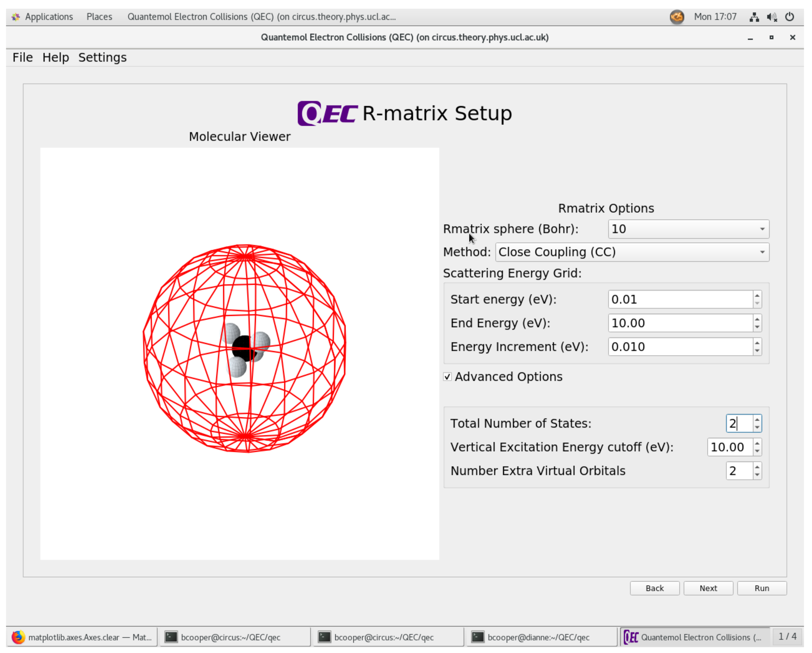This screenshot has width=812, height=653.
Task: Uncheck the Advanced Options checkbox
Action: pyautogui.click(x=447, y=377)
